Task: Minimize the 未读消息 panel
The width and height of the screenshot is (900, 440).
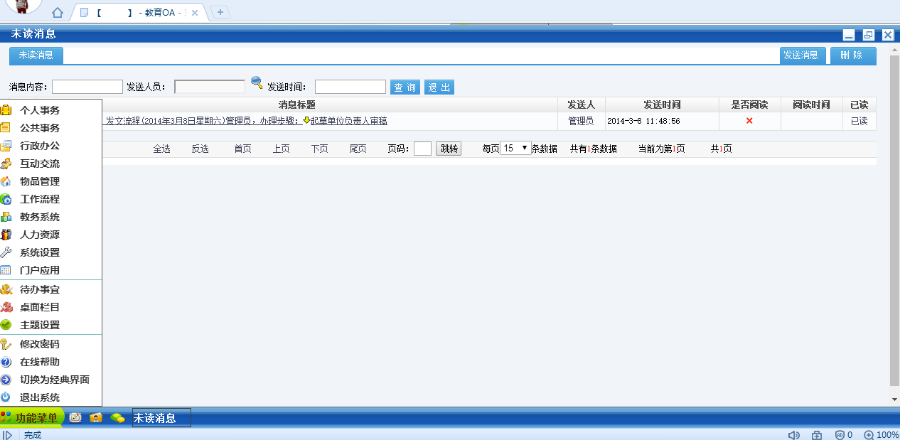Action: pyautogui.click(x=849, y=34)
